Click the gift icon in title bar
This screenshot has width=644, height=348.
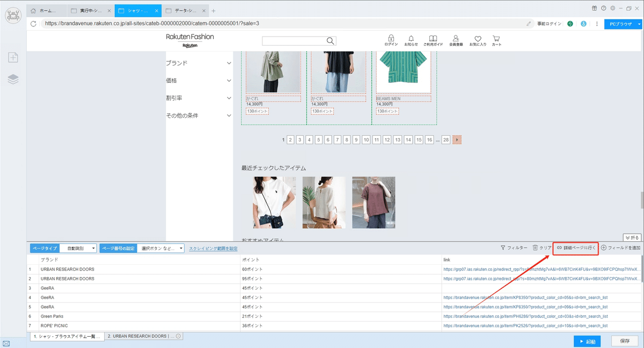[595, 8]
